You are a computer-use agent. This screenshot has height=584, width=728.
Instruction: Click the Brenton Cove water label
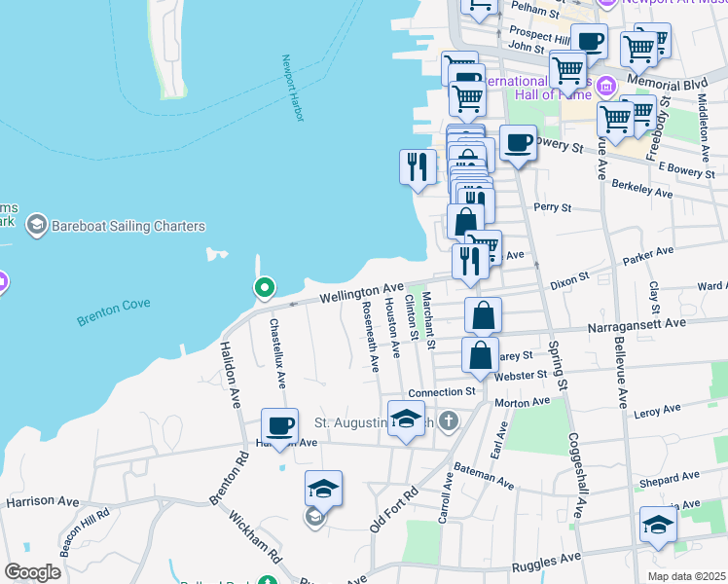coord(113,312)
